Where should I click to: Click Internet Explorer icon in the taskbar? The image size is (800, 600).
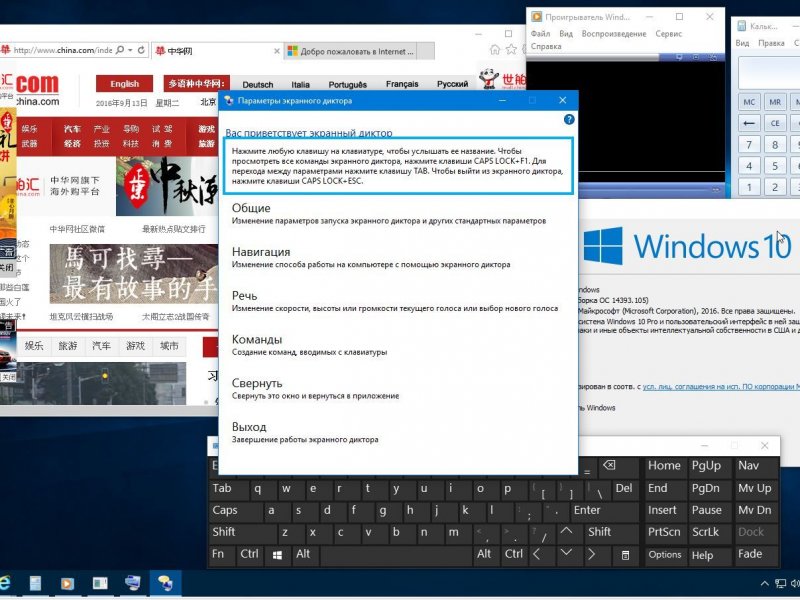(4, 583)
